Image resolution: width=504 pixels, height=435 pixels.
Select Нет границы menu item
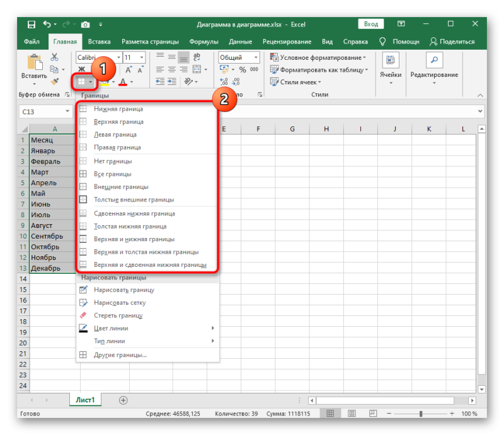click(x=147, y=161)
